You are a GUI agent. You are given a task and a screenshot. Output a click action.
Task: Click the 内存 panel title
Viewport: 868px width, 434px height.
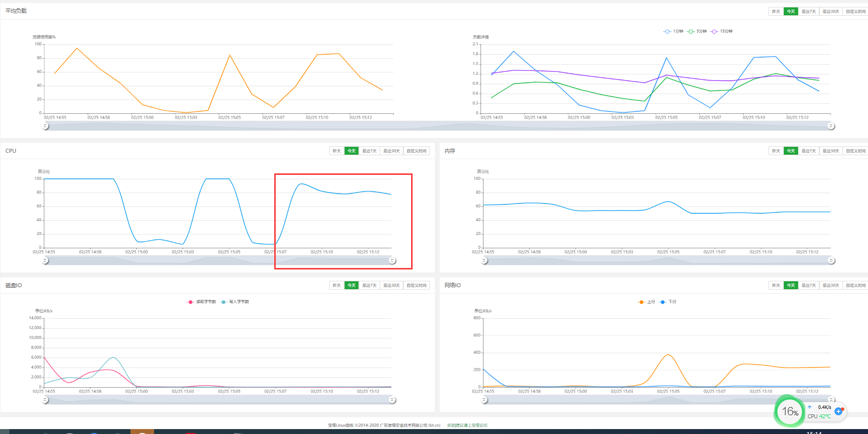450,151
